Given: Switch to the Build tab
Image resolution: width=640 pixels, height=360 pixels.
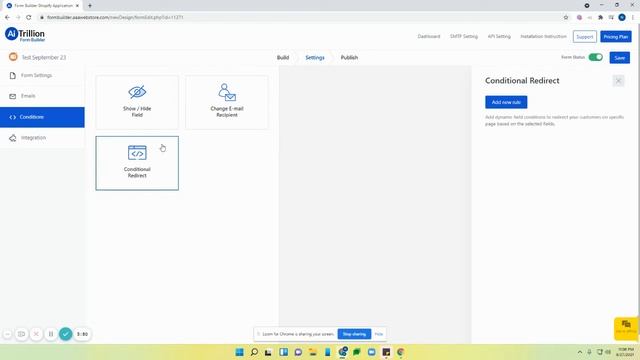Looking at the screenshot, I should click(283, 58).
